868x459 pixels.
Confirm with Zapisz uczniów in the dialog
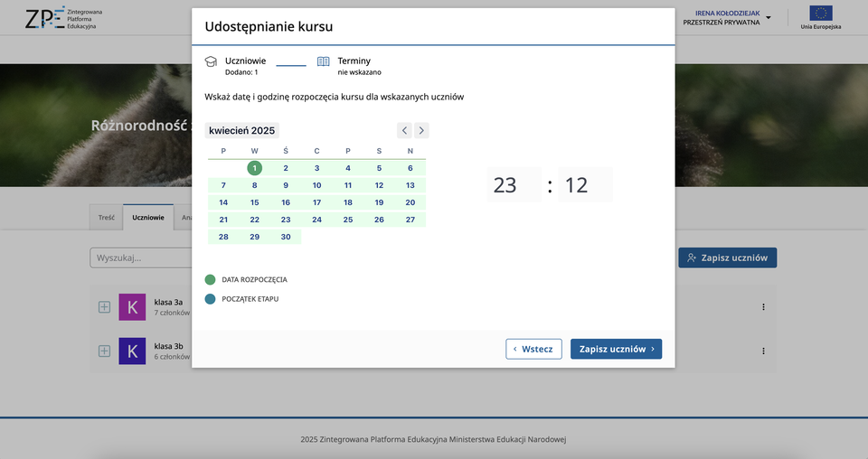pyautogui.click(x=616, y=349)
